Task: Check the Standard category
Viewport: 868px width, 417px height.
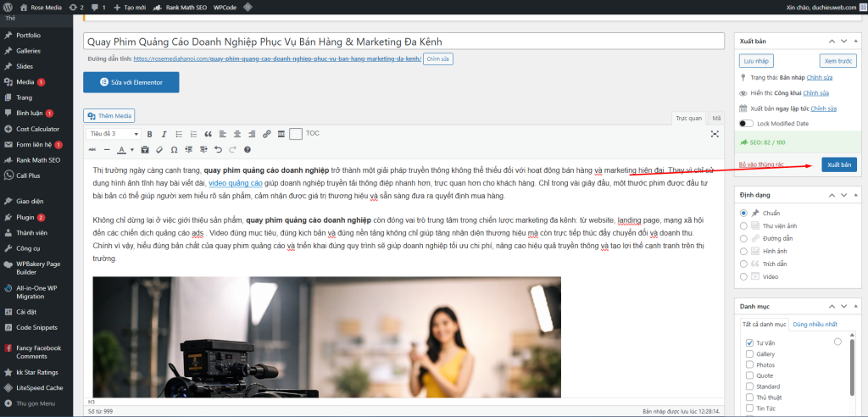Action: tap(749, 386)
